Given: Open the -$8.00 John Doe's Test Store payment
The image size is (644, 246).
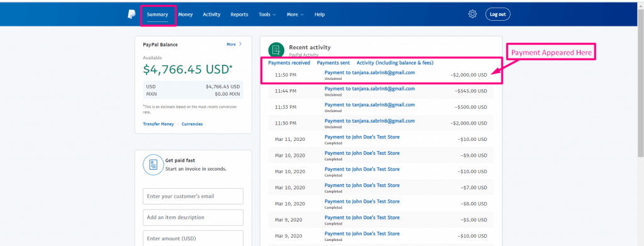Looking at the screenshot, I should point(362,201).
